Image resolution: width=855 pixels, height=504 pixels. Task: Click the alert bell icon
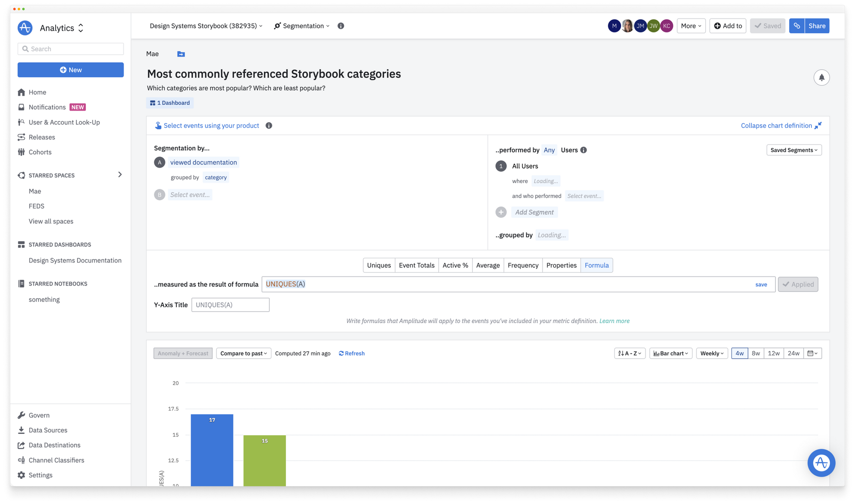click(x=821, y=78)
